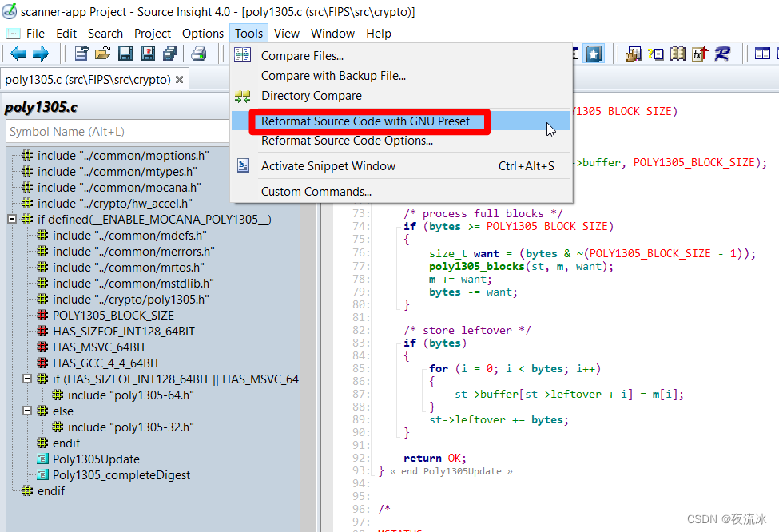Open Custom Commands from Tools menu

click(401, 191)
